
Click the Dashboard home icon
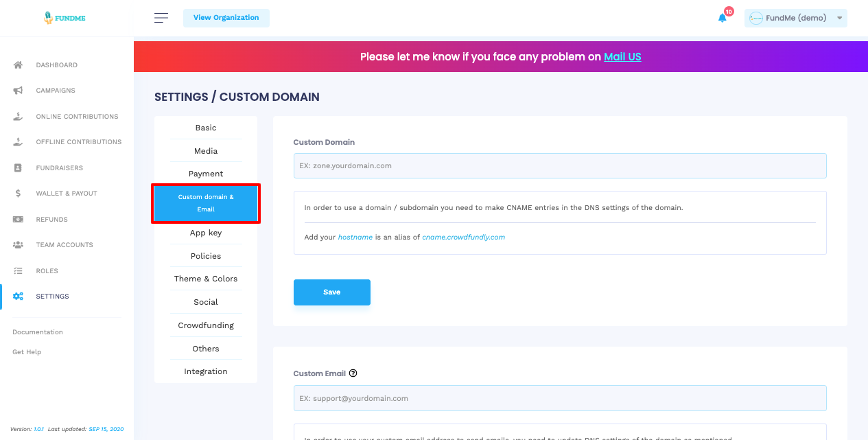click(x=19, y=65)
